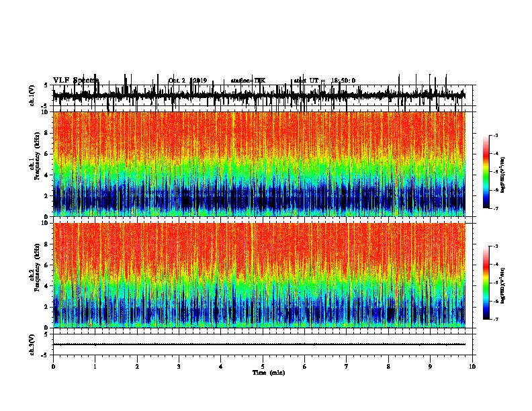Image resolution: width=532 pixels, height=411 pixels.
Task: Click the '6' kHz tick of ch.2 spectrogram
Action: click(47, 265)
